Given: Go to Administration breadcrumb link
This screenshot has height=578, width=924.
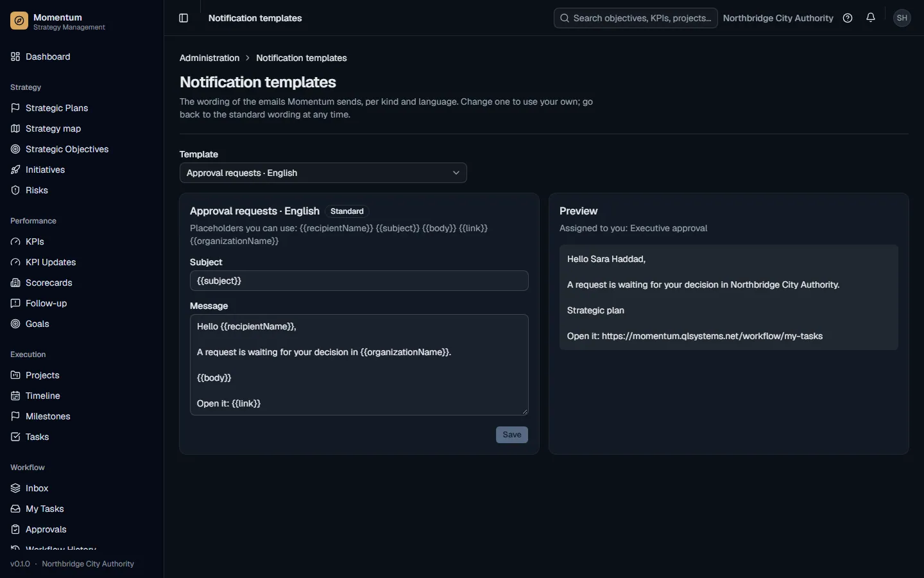Looking at the screenshot, I should tap(209, 58).
